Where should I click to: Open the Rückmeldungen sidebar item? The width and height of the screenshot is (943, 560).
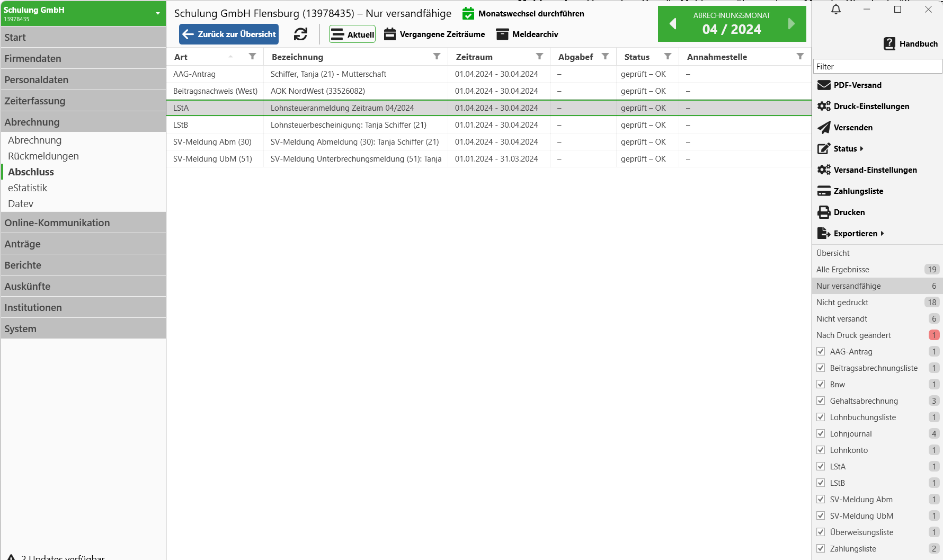(x=43, y=156)
